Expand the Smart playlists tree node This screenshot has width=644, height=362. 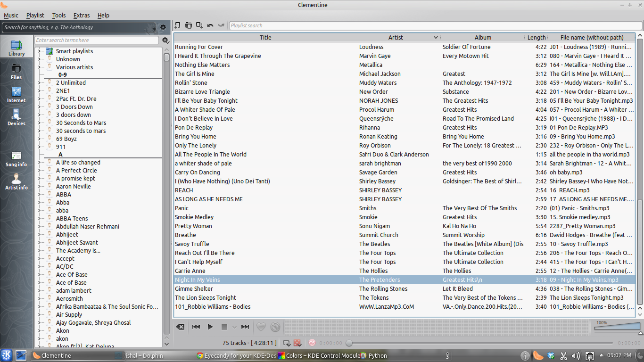click(x=39, y=51)
